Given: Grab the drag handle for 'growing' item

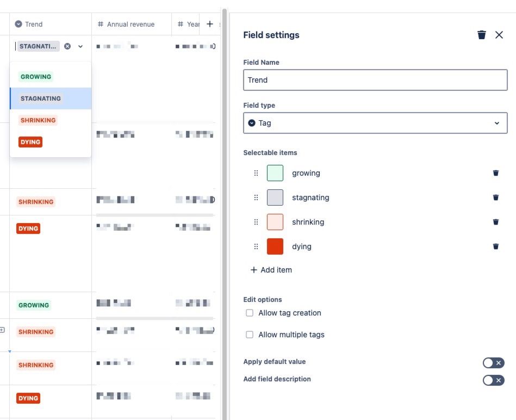Looking at the screenshot, I should click(x=256, y=173).
